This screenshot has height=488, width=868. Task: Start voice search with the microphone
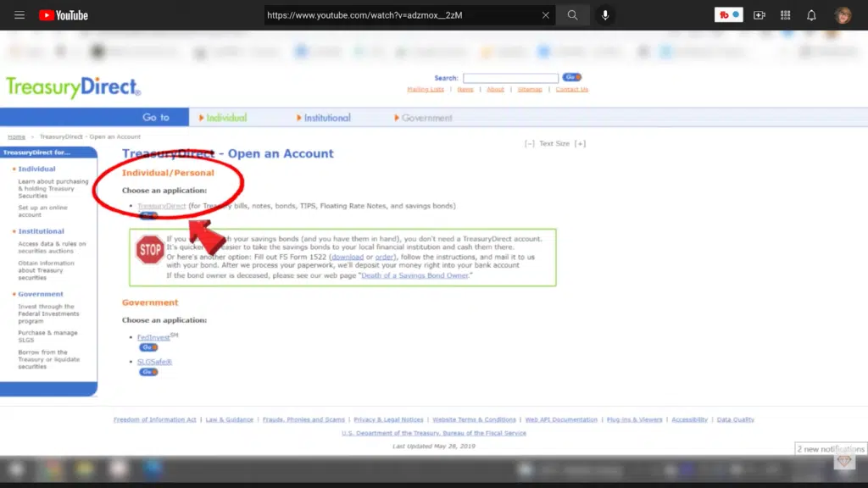click(605, 15)
